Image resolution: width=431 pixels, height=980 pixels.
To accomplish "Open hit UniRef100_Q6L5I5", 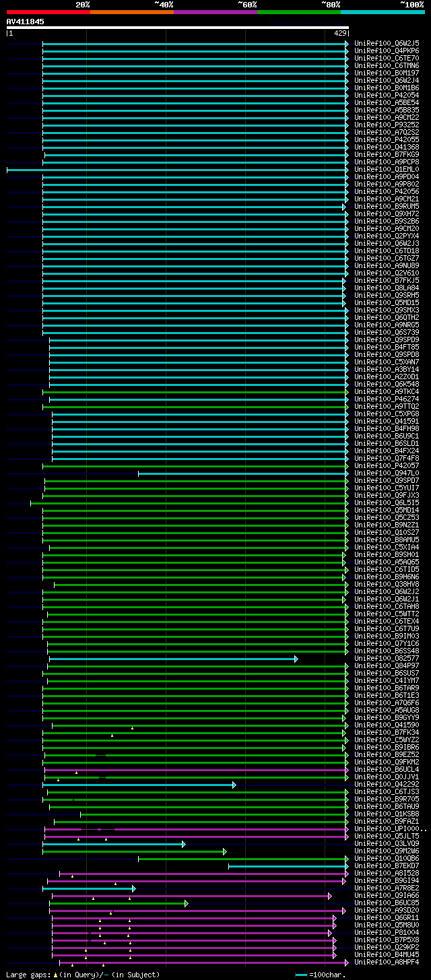I will [387, 502].
